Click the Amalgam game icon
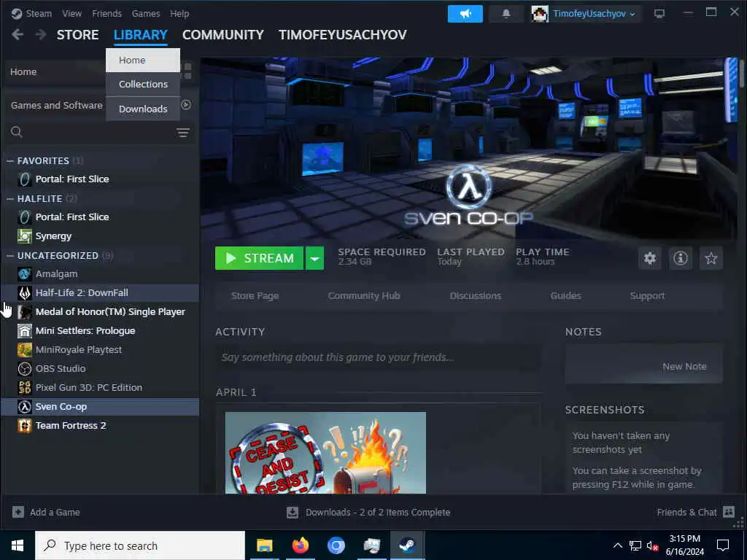747x560 pixels. click(25, 274)
